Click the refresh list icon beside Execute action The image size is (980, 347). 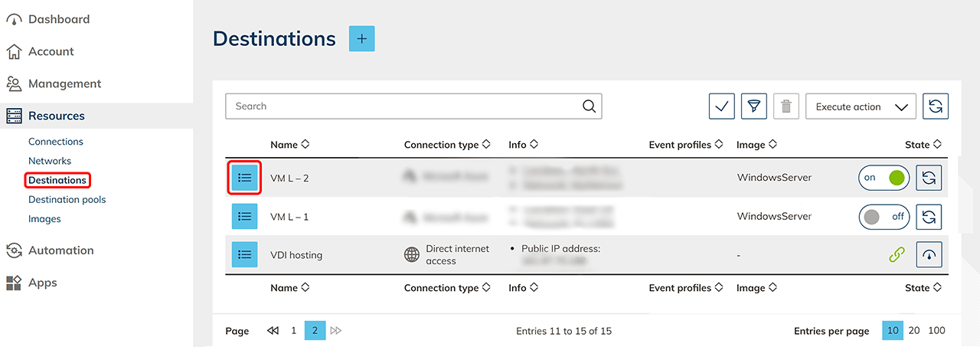935,106
